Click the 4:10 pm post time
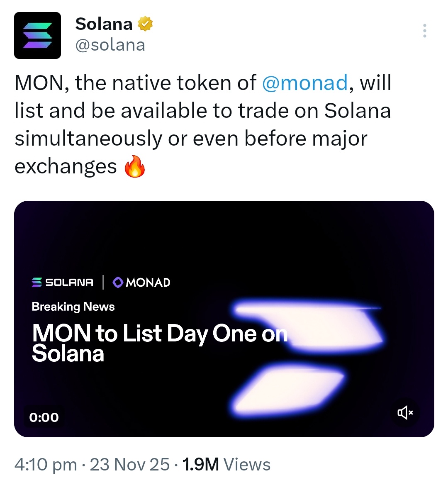The image size is (448, 485). (46, 464)
